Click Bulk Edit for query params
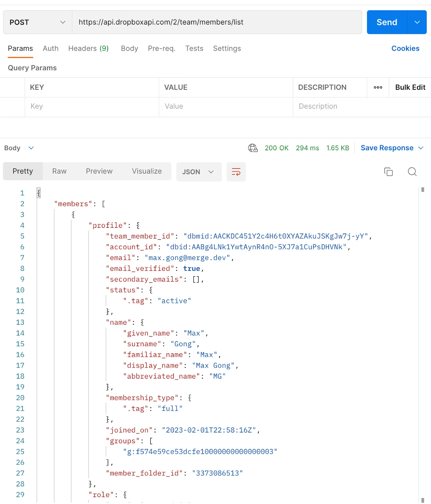The image size is (431, 504). tap(410, 87)
